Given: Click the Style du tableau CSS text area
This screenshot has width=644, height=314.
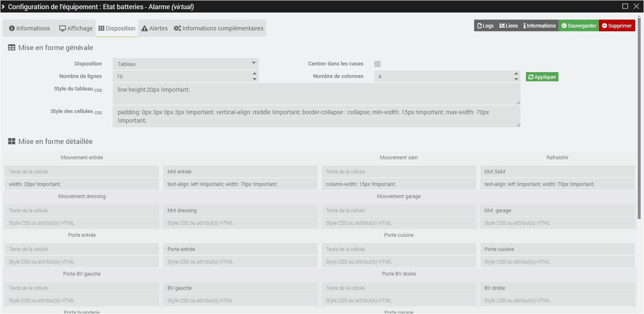Looking at the screenshot, I should click(316, 94).
